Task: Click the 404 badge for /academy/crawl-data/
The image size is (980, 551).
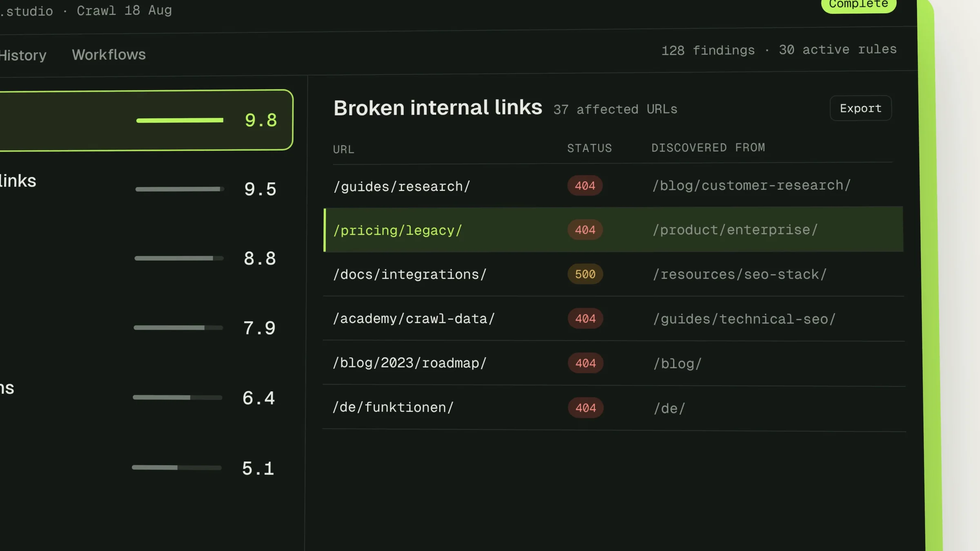Action: 586,319
